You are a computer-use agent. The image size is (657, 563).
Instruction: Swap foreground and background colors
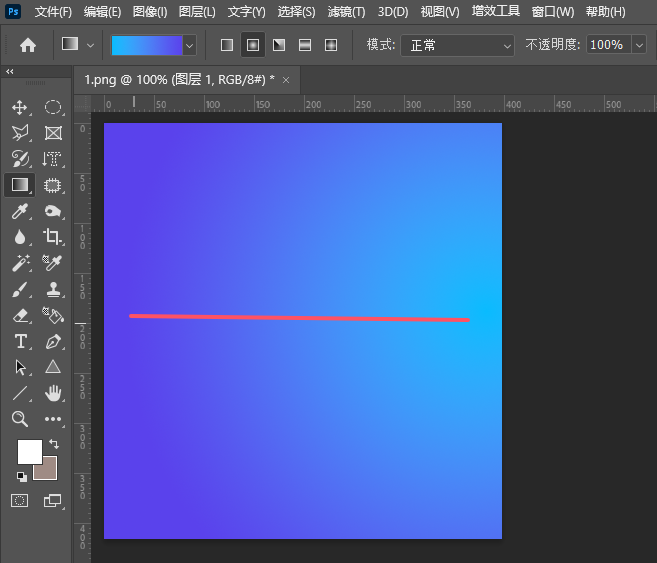pyautogui.click(x=53, y=443)
